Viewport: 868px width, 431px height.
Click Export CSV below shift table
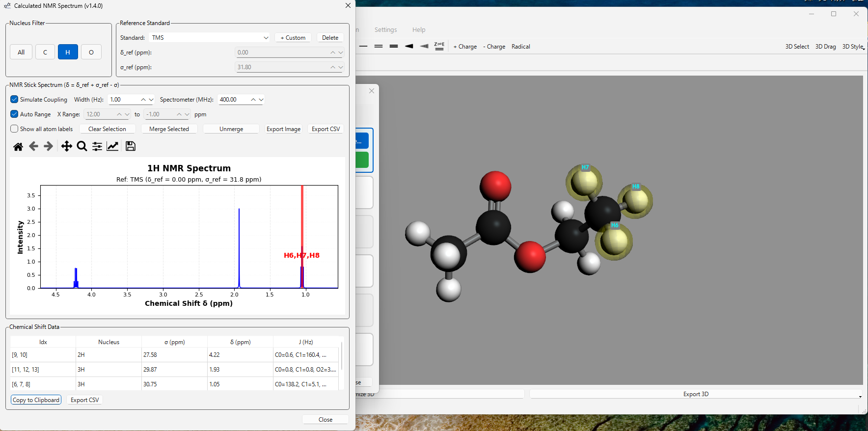point(85,400)
